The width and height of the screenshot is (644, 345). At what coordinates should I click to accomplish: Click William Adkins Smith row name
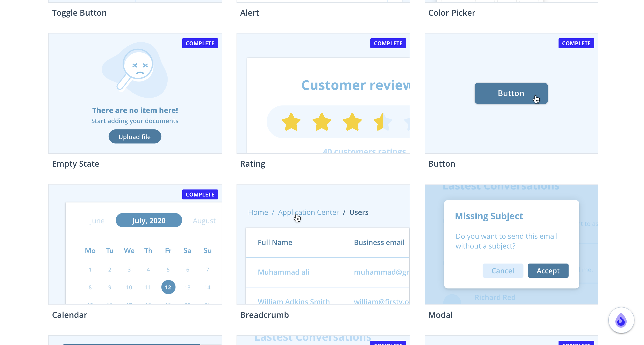click(294, 302)
